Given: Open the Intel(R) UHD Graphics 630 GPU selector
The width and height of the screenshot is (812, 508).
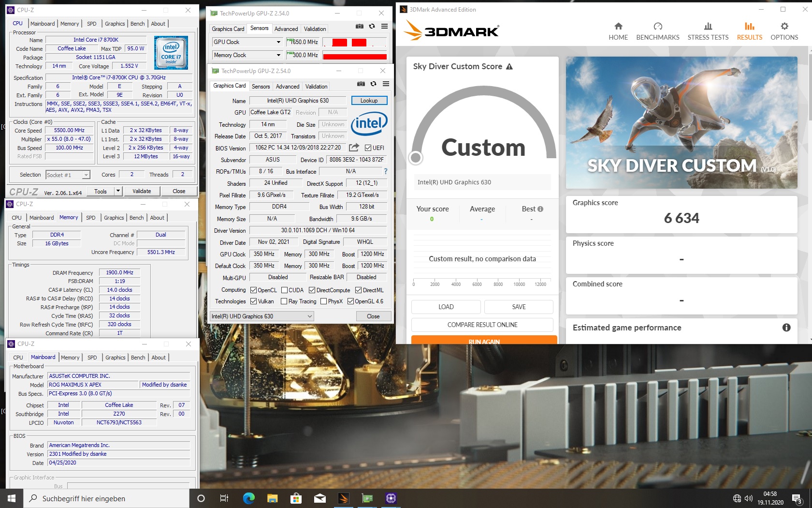Looking at the screenshot, I should tap(262, 316).
